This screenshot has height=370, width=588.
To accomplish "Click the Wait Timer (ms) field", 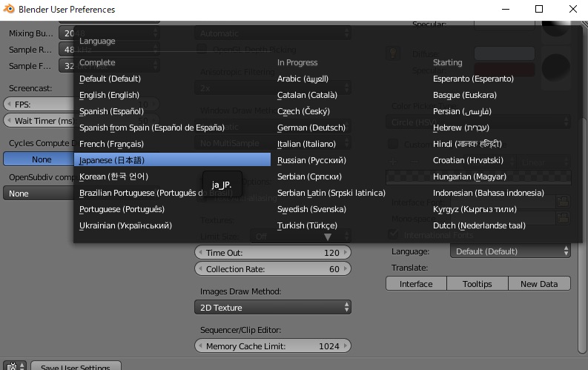I will [x=39, y=121].
